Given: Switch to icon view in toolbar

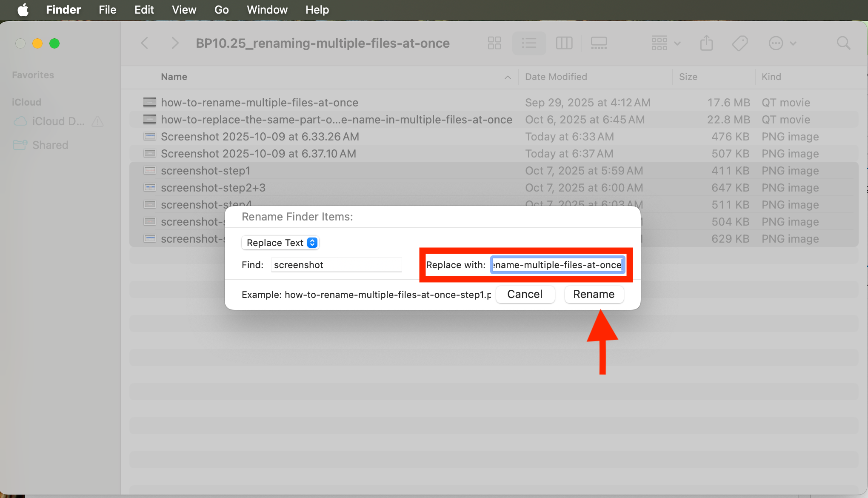Looking at the screenshot, I should [x=494, y=43].
